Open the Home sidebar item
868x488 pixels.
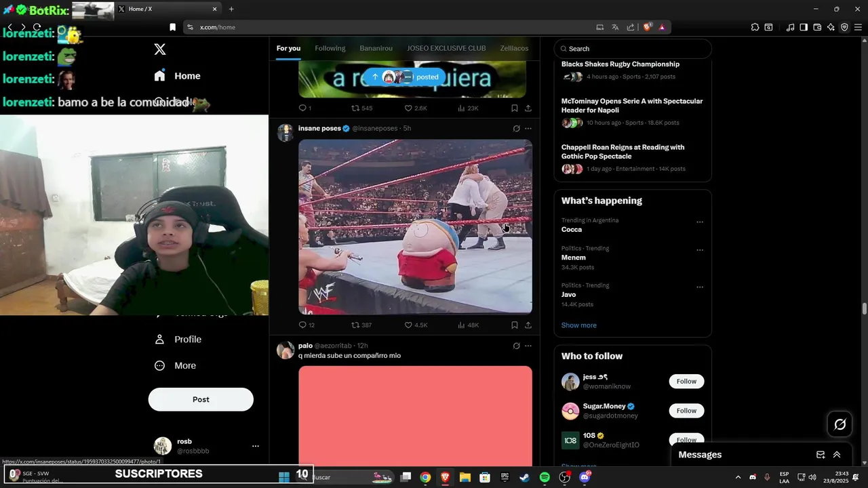point(177,76)
